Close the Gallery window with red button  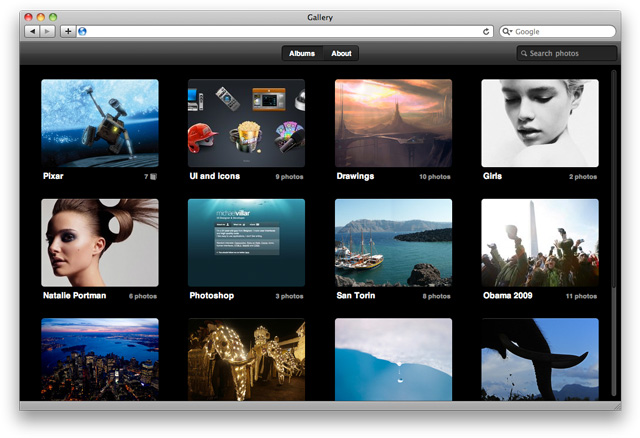pos(28,17)
